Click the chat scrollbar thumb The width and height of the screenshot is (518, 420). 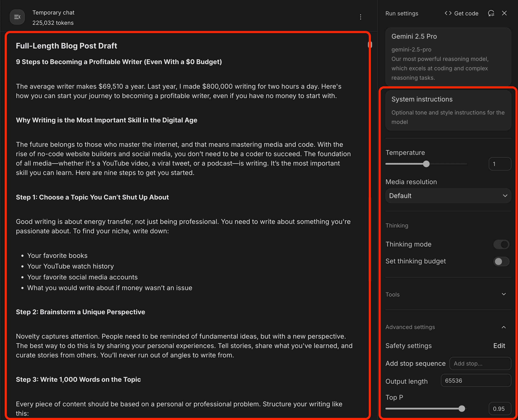coord(370,45)
